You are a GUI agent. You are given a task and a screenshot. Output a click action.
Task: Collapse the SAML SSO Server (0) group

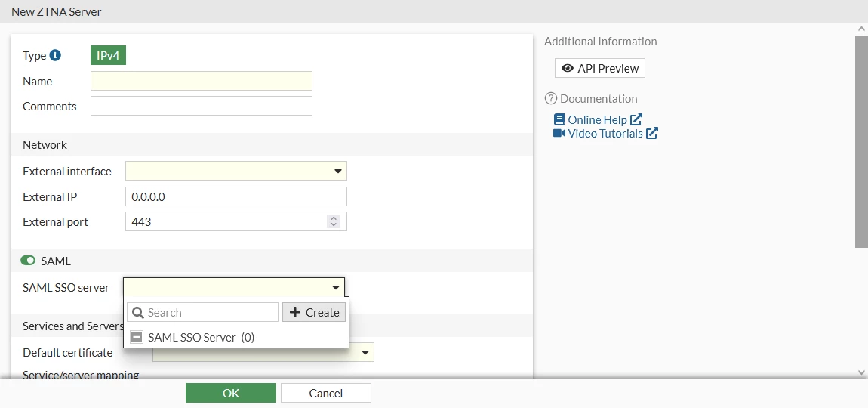point(137,337)
